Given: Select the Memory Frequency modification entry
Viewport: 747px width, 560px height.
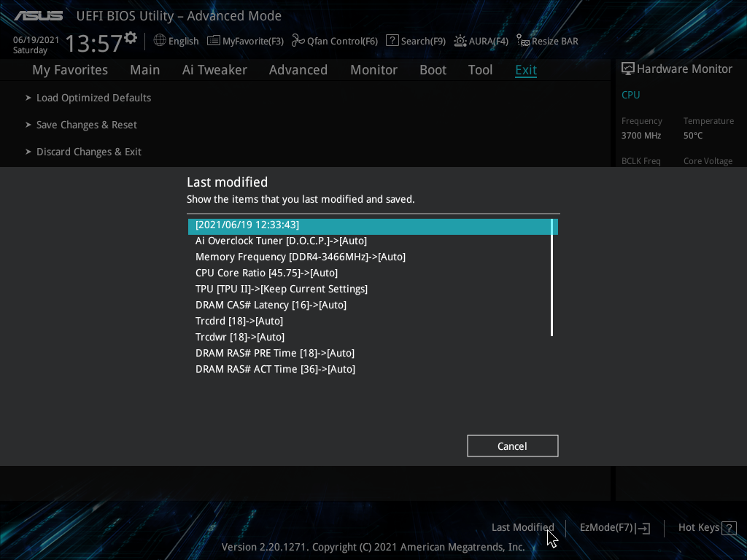Looking at the screenshot, I should coord(301,257).
